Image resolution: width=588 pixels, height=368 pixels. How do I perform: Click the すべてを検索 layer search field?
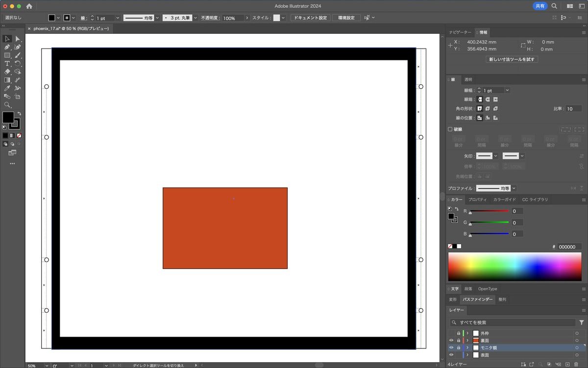tap(514, 322)
